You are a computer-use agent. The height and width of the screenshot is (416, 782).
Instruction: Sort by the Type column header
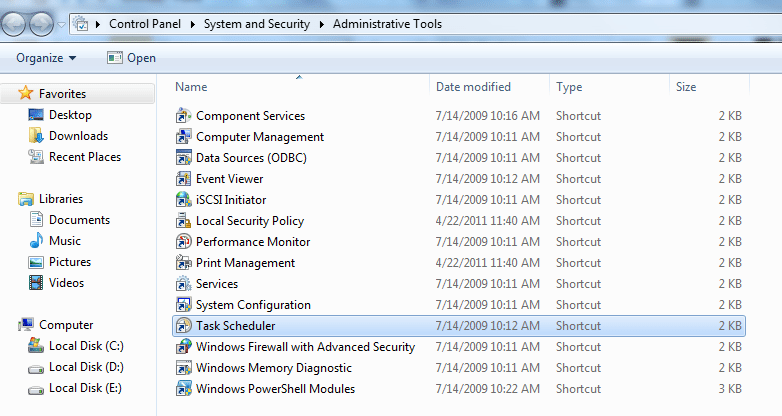click(x=569, y=87)
